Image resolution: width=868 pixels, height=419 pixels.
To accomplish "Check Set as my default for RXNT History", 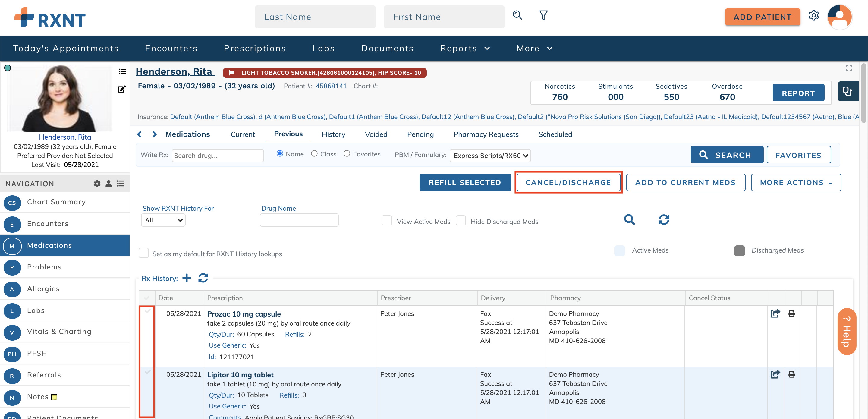I will click(144, 253).
